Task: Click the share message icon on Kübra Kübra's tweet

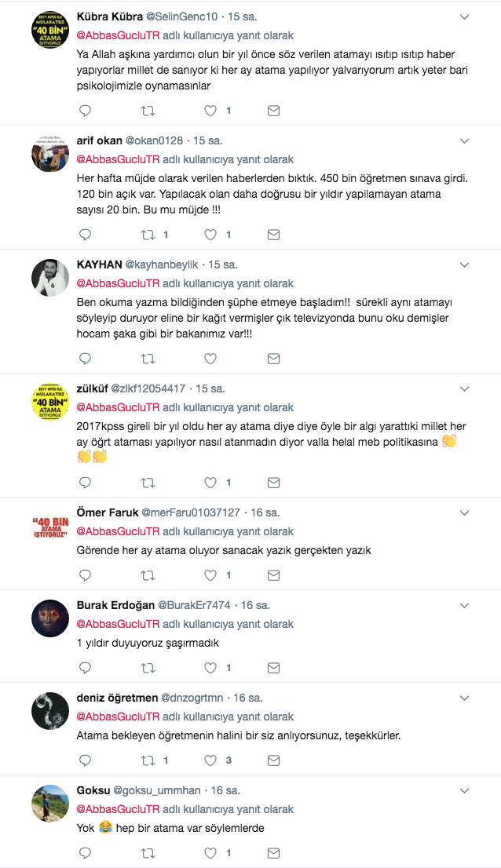Action: click(273, 111)
